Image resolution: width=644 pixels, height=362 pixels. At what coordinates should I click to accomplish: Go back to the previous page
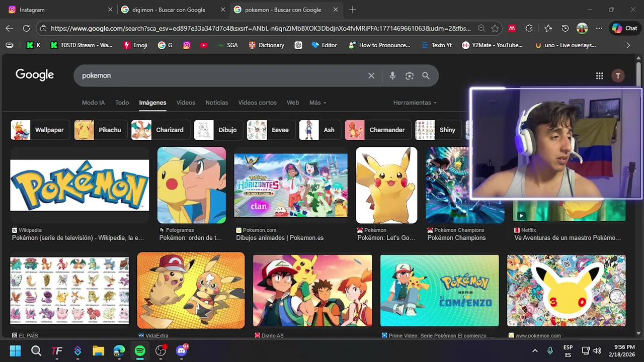tap(9, 28)
